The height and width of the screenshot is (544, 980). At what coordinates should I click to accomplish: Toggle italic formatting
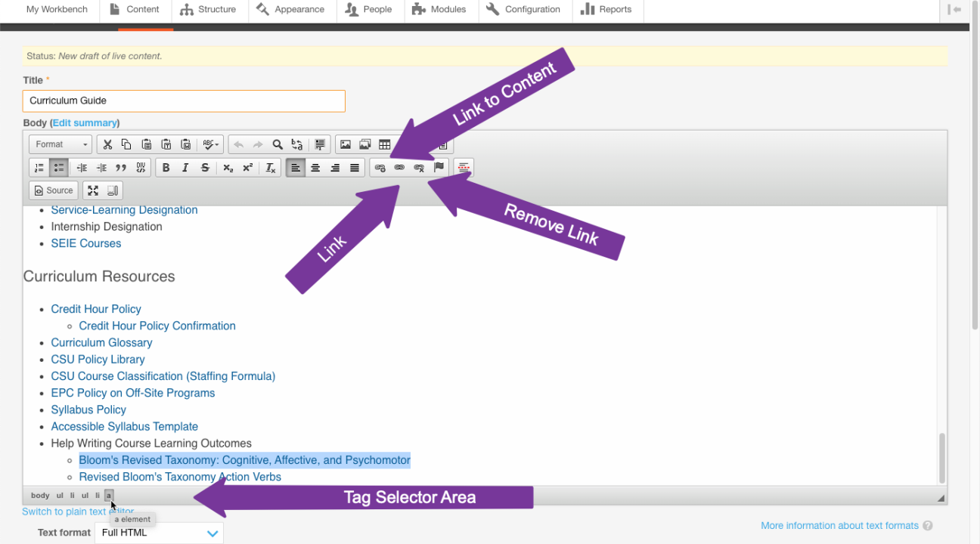tap(185, 168)
